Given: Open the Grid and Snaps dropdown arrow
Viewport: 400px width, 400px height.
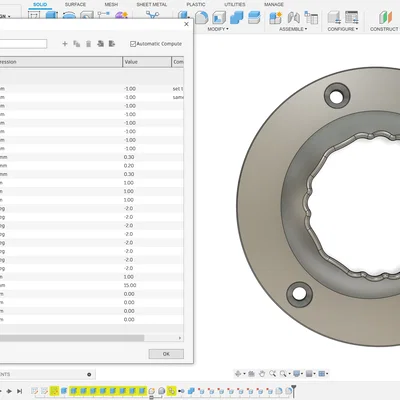Looking at the screenshot, I should coord(314,374).
